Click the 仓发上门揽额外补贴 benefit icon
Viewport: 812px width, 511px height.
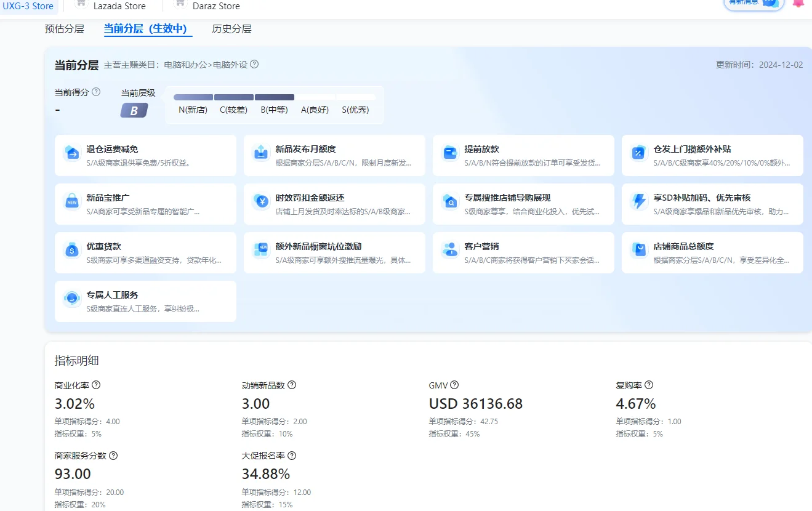pyautogui.click(x=640, y=153)
